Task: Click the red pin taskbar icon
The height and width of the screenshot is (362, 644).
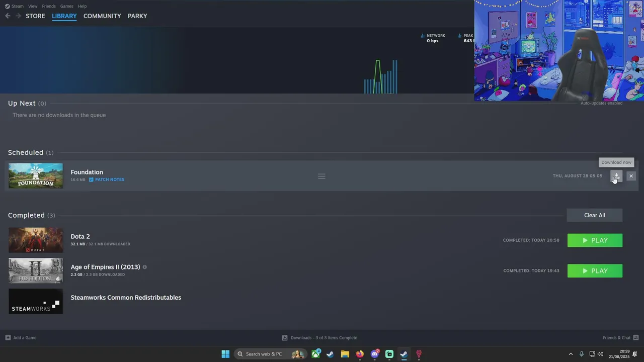Action: click(419, 354)
